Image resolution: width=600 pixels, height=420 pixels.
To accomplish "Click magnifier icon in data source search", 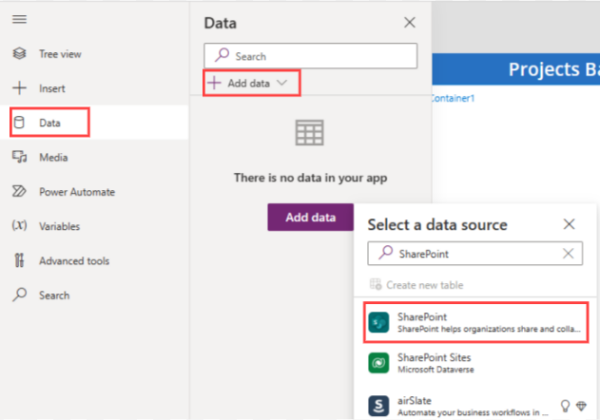I will click(386, 252).
